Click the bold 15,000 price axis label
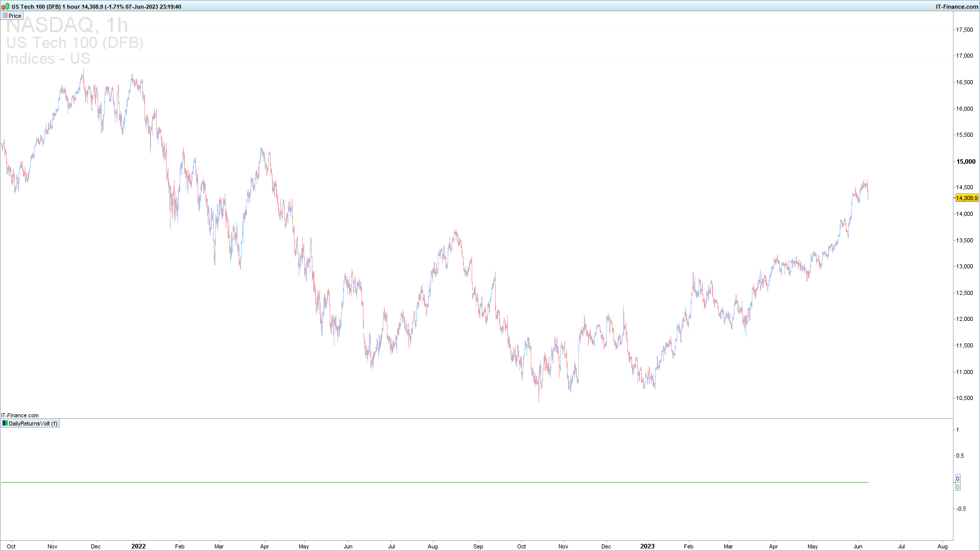Viewport: 980px width, 551px height. click(966, 161)
